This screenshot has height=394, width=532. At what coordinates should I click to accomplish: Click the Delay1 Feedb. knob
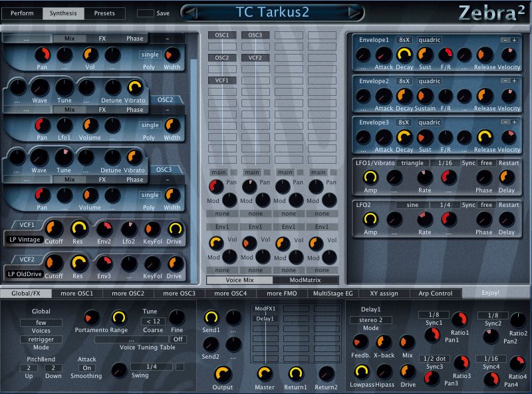point(360,342)
